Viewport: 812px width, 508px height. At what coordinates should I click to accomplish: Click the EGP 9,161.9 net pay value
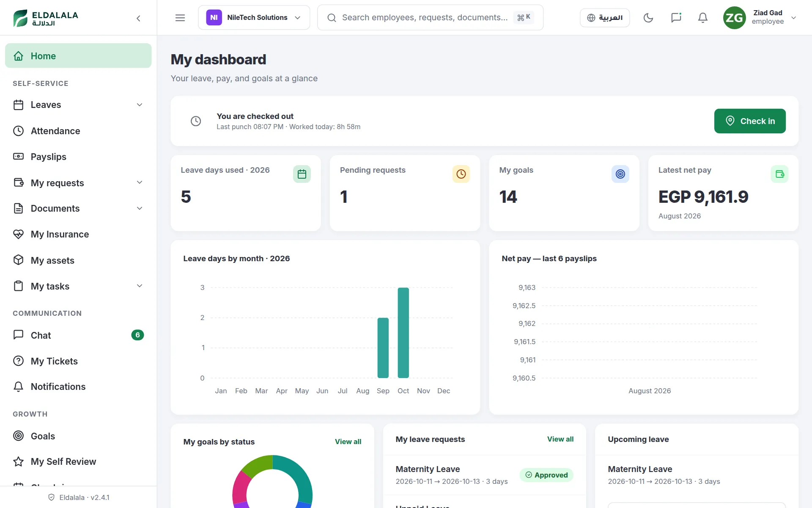703,197
